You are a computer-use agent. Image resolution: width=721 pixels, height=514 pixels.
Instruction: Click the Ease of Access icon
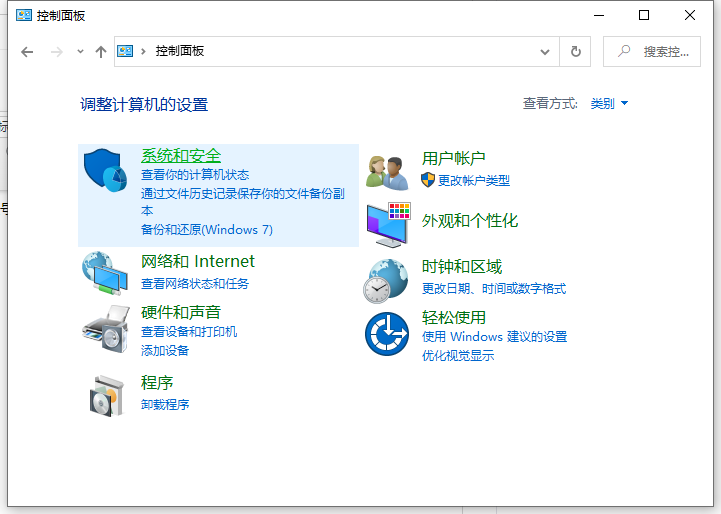click(386, 333)
